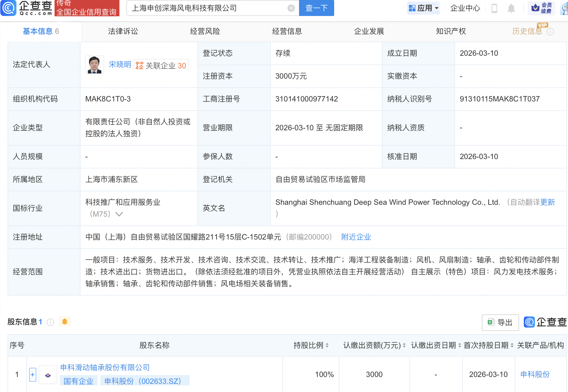Open the 应用 dropdown menu
Image resolution: width=568 pixels, height=392 pixels.
(x=423, y=8)
